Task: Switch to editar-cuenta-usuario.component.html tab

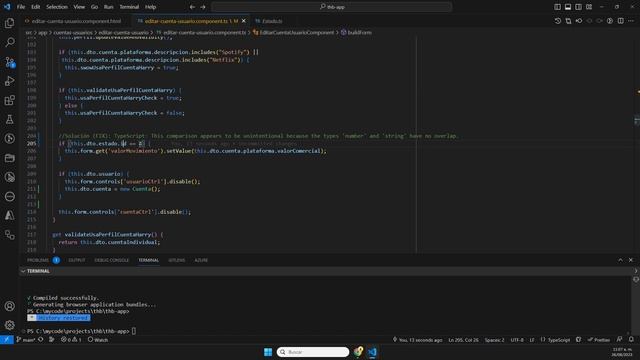Action: 76,21
